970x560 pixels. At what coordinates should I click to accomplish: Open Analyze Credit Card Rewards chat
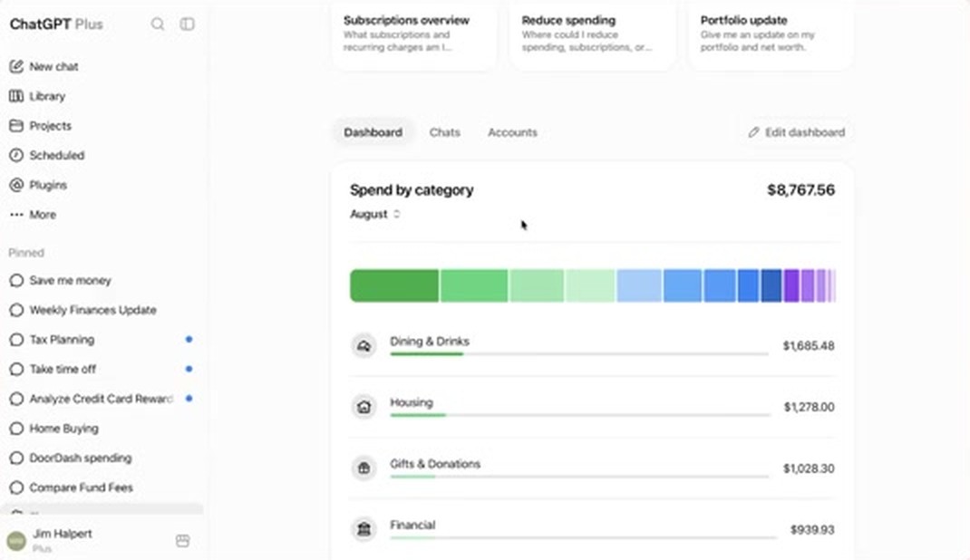tap(102, 399)
